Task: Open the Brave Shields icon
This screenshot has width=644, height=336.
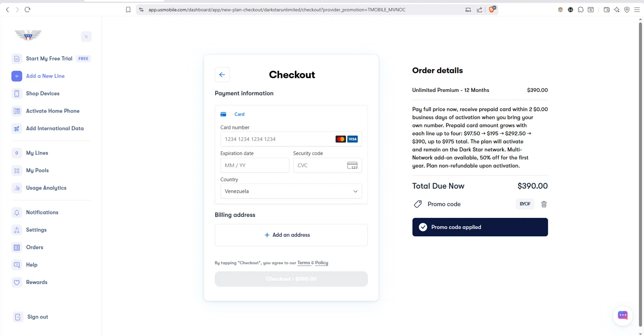Action: (492, 9)
